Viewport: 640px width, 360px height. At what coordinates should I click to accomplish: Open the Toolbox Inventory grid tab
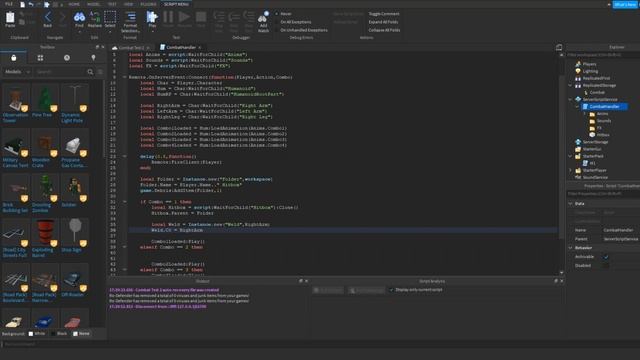(40, 58)
